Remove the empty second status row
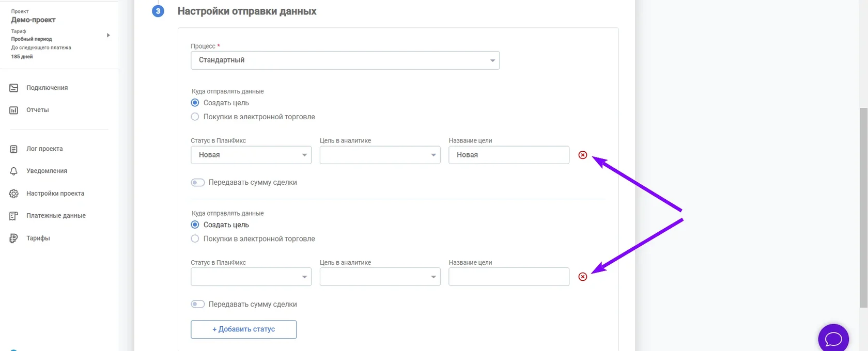Viewport: 868px width, 351px height. point(583,277)
